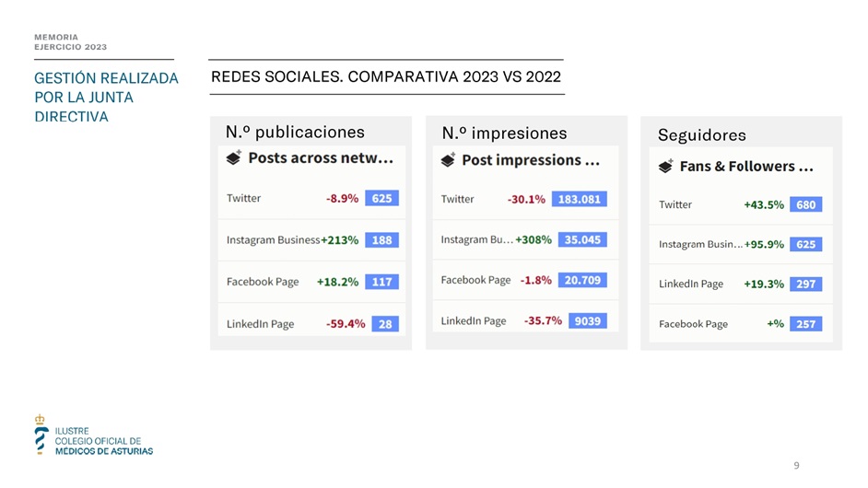The image size is (868, 488).
Task: Click the Colegio de Médicos de Asturias logo
Action: point(94,435)
